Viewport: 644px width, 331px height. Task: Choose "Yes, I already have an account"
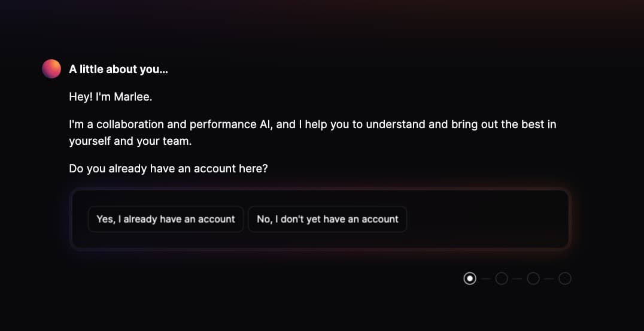click(166, 219)
